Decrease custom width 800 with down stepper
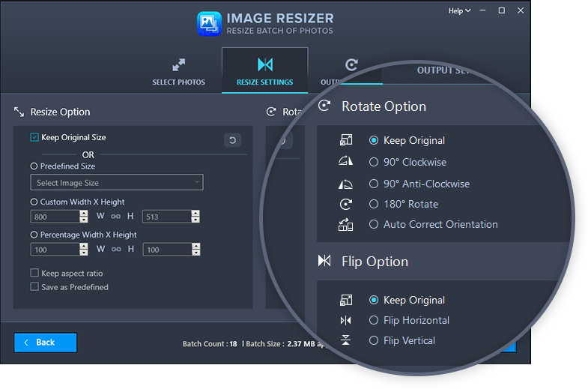Screen dimensions: 588x389 pyautogui.click(x=84, y=220)
